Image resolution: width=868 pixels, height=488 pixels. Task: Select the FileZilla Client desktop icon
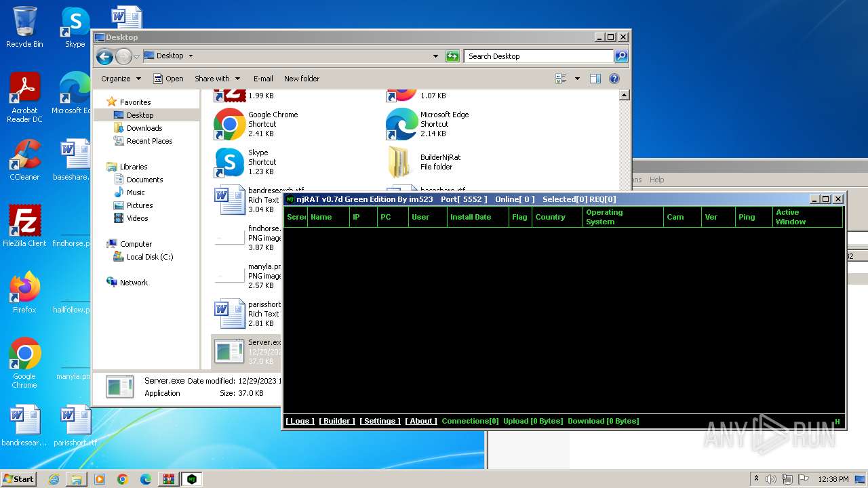pyautogui.click(x=24, y=226)
